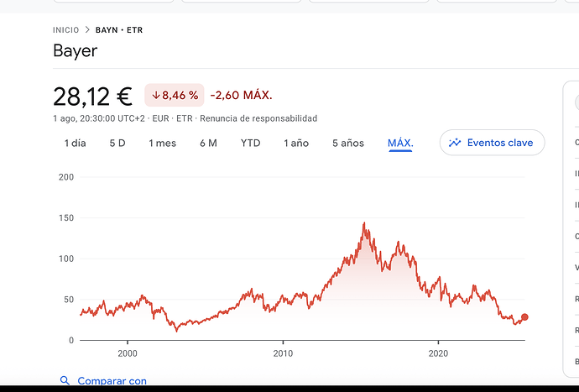Click the 2010 label on the x-axis
The width and height of the screenshot is (579, 392).
coord(283,353)
